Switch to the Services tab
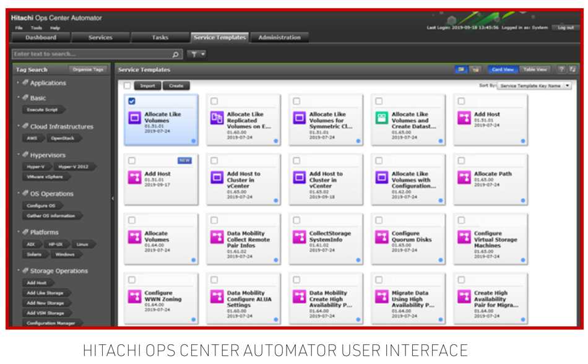 (100, 38)
